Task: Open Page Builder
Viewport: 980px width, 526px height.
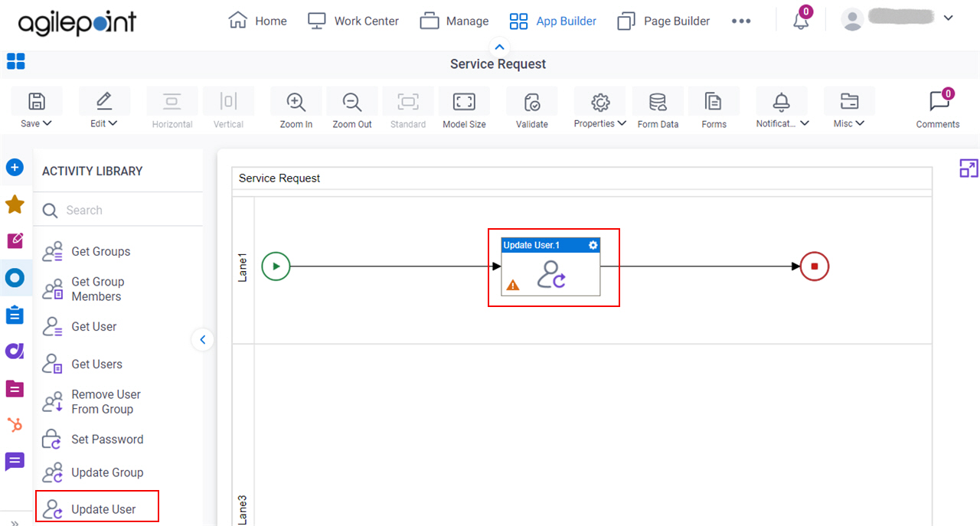Action: [x=664, y=21]
